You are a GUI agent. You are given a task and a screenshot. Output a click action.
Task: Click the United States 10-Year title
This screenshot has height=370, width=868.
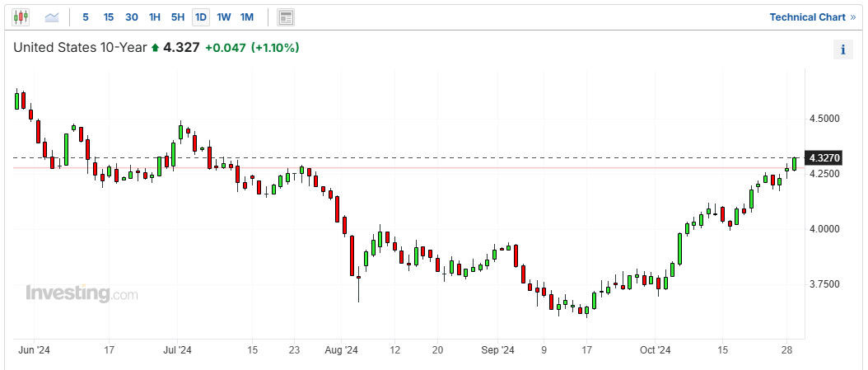coord(80,48)
